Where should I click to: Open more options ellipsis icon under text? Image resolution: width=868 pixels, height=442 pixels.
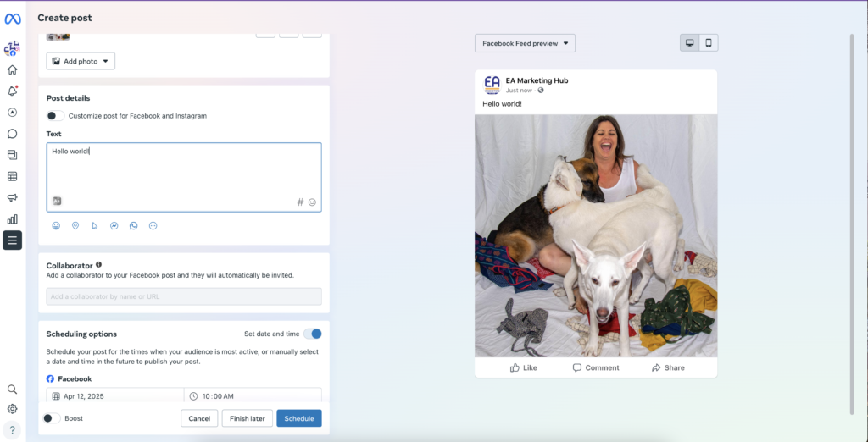pyautogui.click(x=153, y=226)
